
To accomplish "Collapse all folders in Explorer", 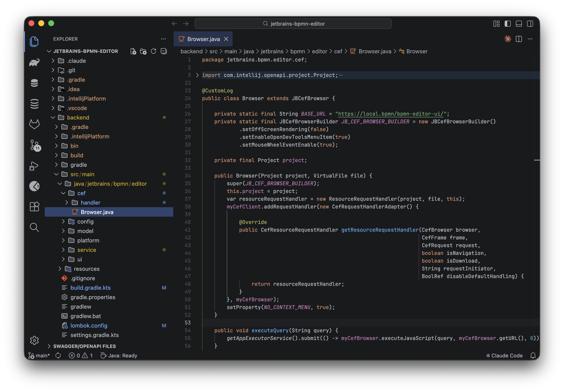I will tap(164, 51).
